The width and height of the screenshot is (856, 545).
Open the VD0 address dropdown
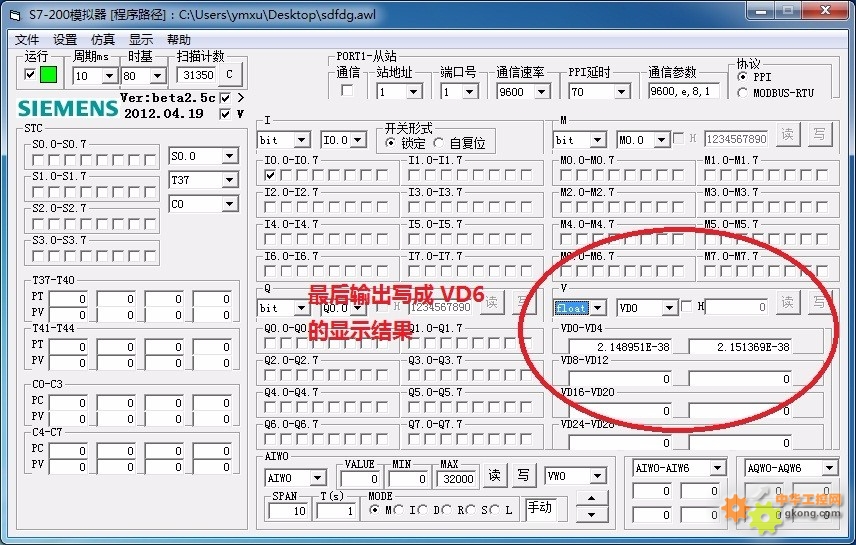pos(670,308)
